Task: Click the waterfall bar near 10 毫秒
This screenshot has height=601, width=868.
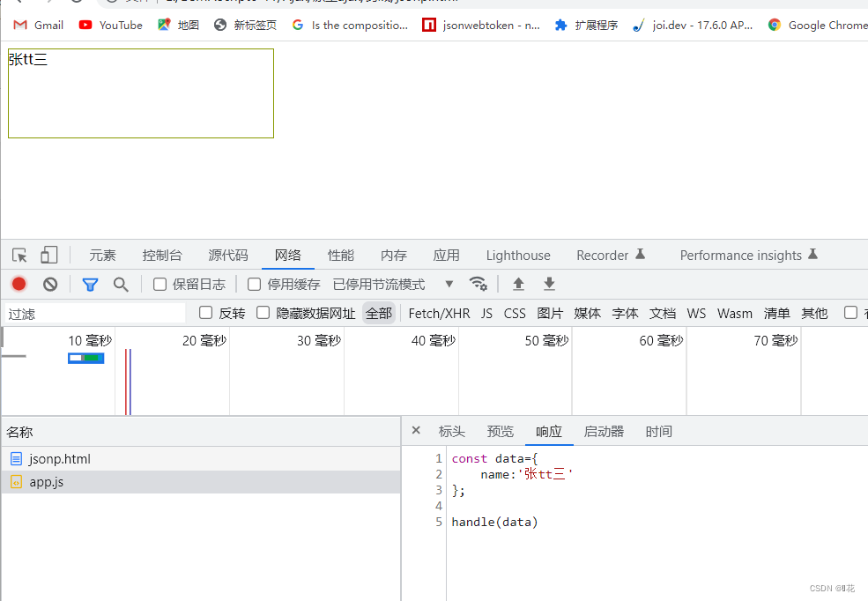Action: [x=85, y=358]
